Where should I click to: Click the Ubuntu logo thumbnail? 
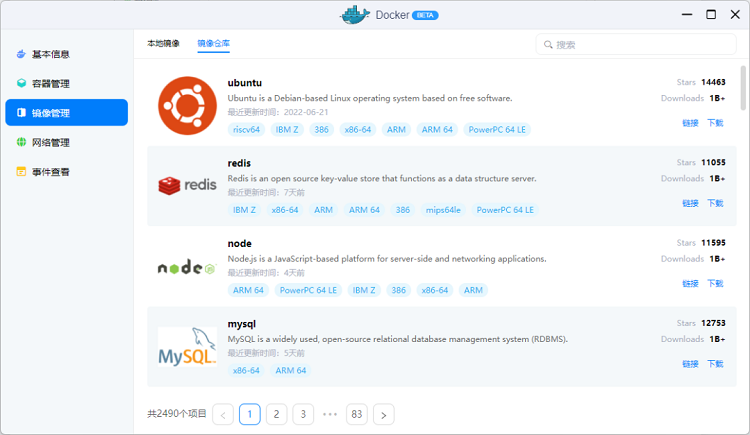[x=187, y=104]
